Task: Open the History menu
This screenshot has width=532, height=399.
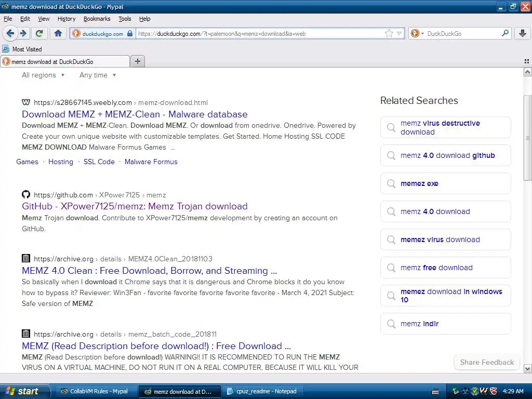Action: (66, 19)
